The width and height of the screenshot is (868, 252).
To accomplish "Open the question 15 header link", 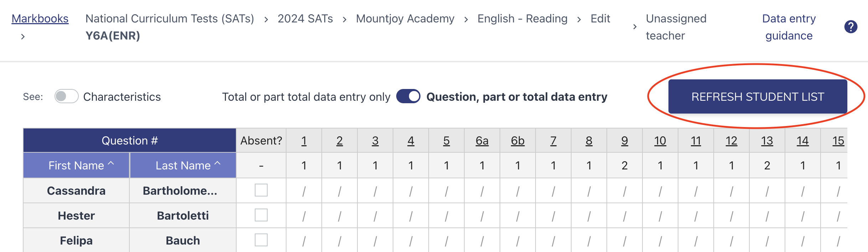I will coord(838,141).
